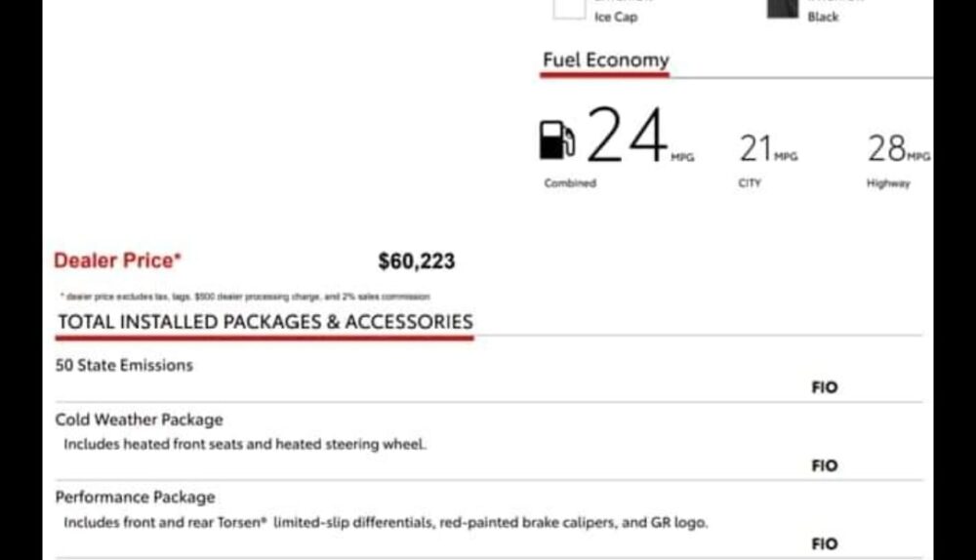
Task: Click the $60,223 dealer price value
Action: [417, 260]
